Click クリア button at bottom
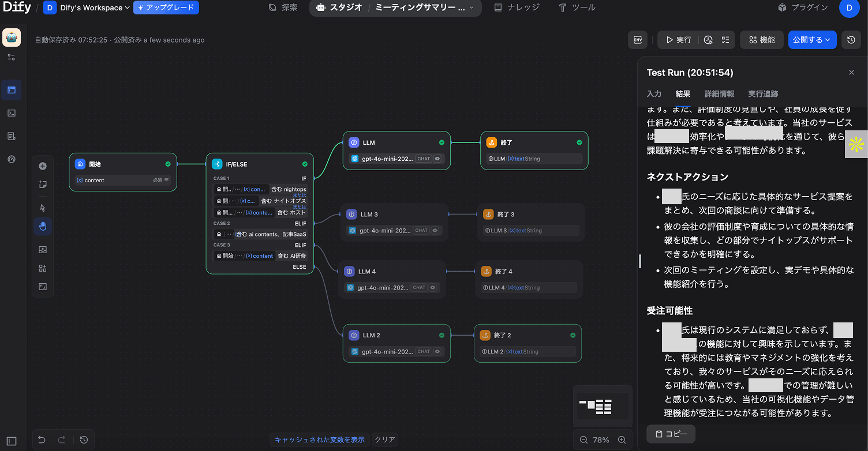 click(385, 439)
